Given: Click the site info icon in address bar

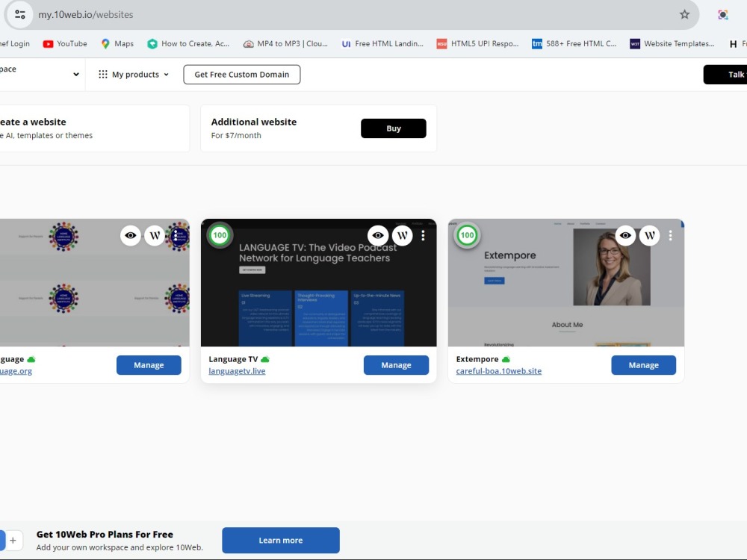Looking at the screenshot, I should (20, 14).
